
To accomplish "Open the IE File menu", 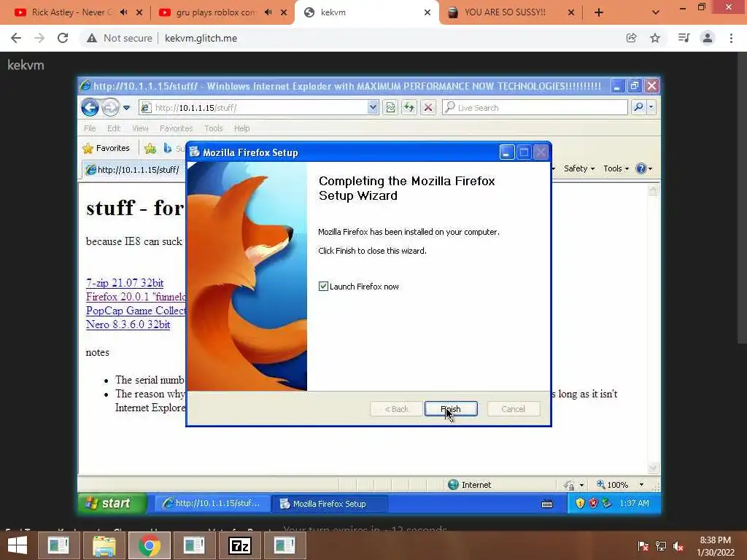I will click(x=90, y=128).
